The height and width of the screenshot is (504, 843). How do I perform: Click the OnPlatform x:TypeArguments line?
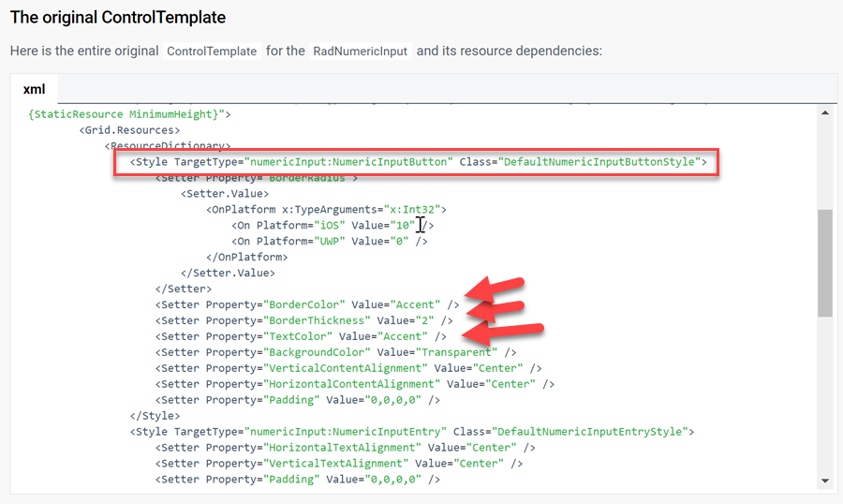326,209
